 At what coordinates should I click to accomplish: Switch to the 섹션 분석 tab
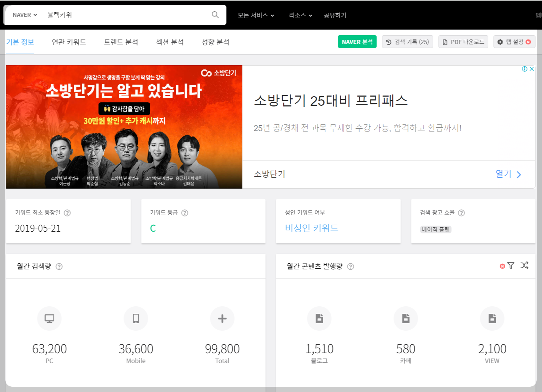point(170,42)
